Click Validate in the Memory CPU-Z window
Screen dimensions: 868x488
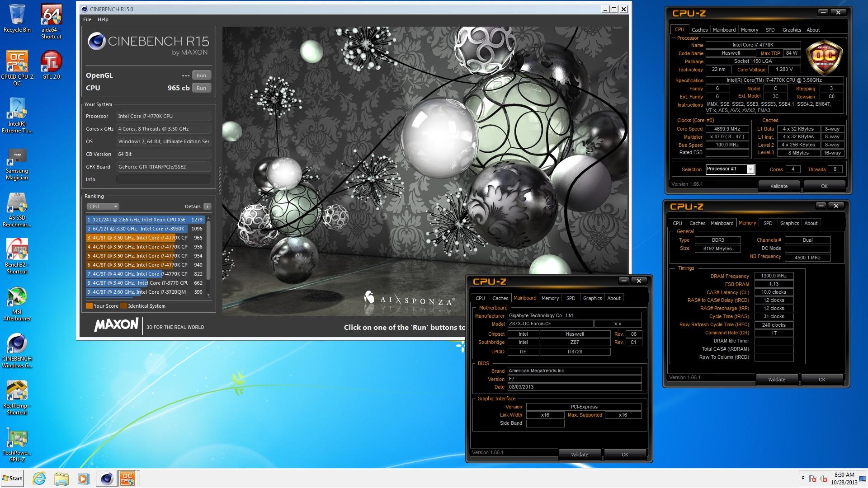pyautogui.click(x=776, y=380)
